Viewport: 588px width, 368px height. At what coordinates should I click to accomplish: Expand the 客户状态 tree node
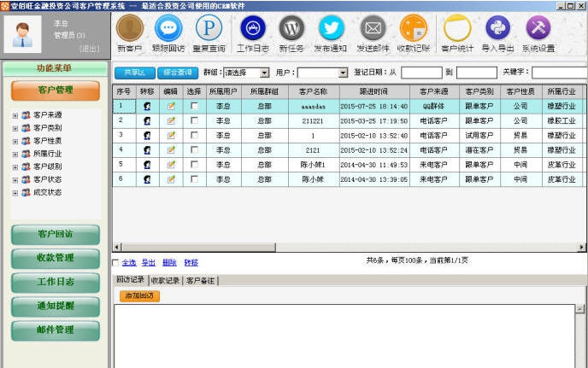[x=15, y=180]
